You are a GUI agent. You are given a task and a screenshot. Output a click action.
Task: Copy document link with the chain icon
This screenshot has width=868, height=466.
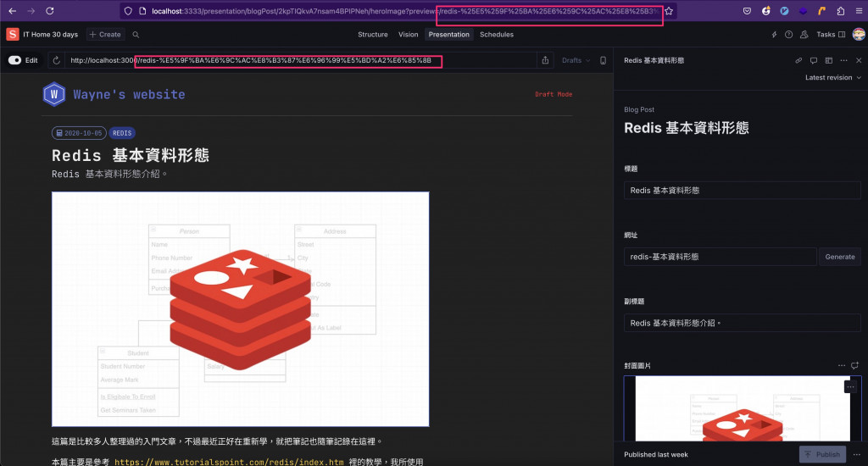pos(798,60)
